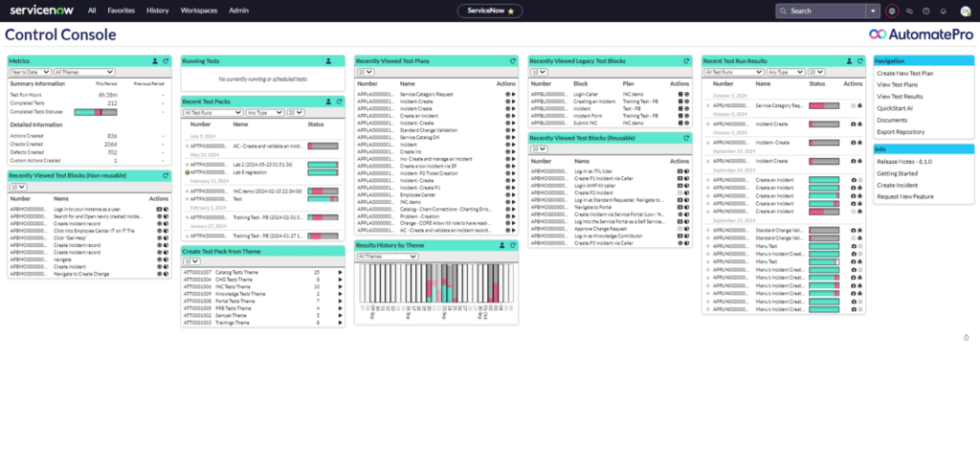
Task: Open row count dropdown in Legacy Test Blocks
Action: coord(539,72)
